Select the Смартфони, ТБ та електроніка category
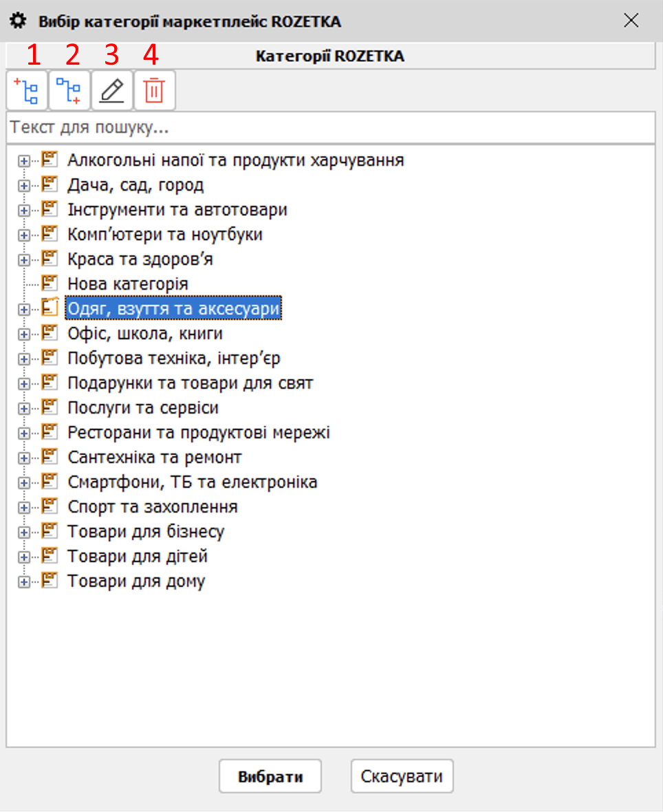The height and width of the screenshot is (812, 663). [193, 482]
